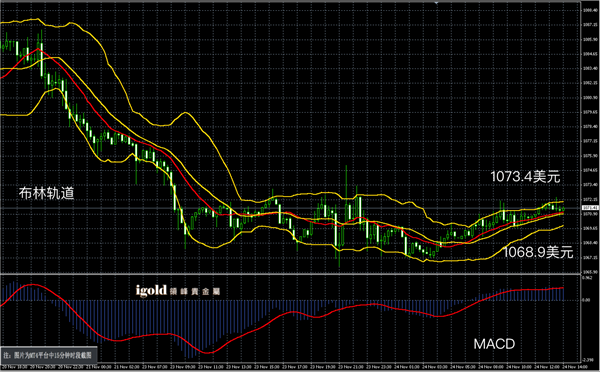The width and height of the screenshot is (600, 372).
Task: Click the last candlestick at the chart's right
Action: 563,209
